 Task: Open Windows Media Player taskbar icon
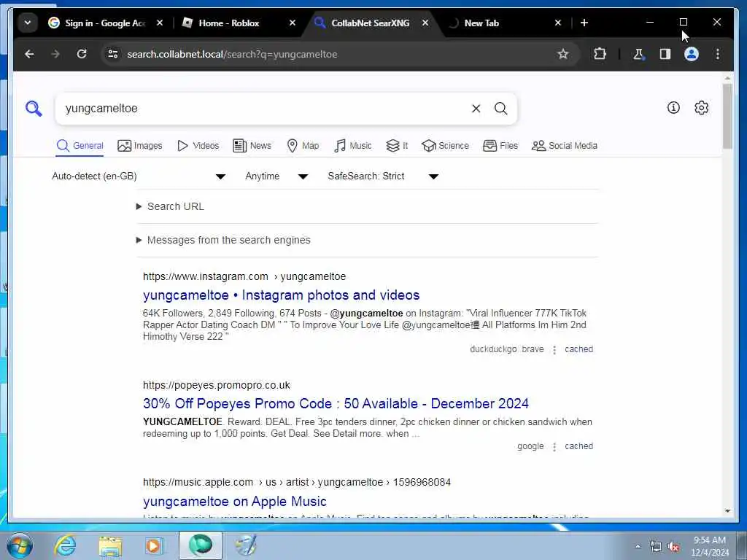tap(155, 545)
